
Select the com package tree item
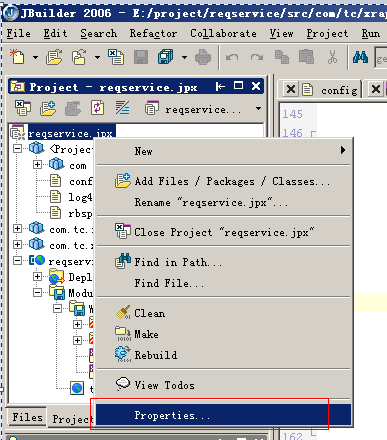(77, 166)
